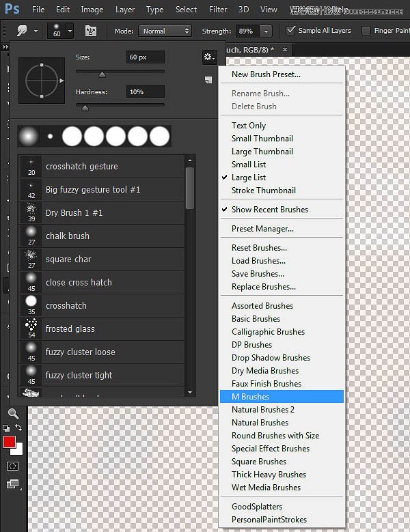Open the Filter menu
Image resolution: width=410 pixels, height=532 pixels.
[218, 10]
